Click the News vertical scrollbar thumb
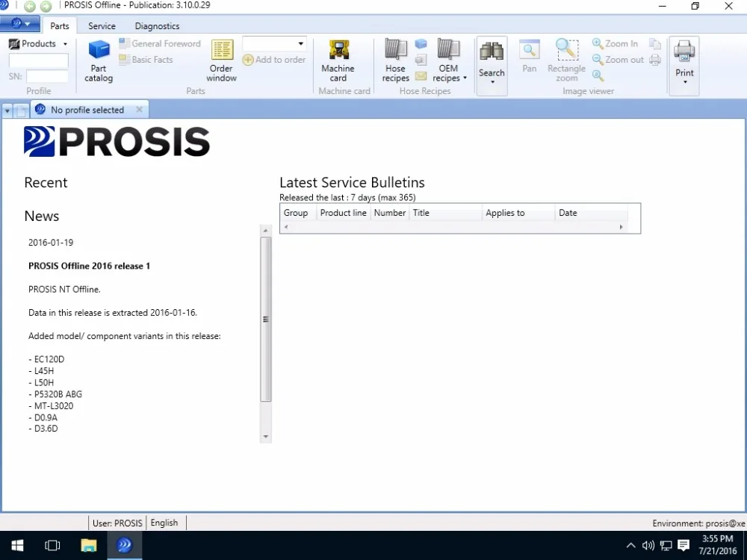This screenshot has height=560, width=747. click(266, 319)
